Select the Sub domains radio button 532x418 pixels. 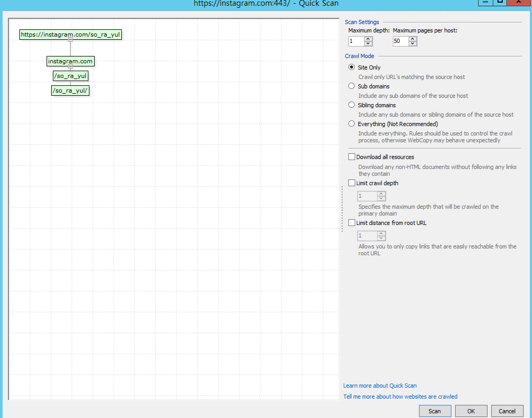pyautogui.click(x=352, y=86)
